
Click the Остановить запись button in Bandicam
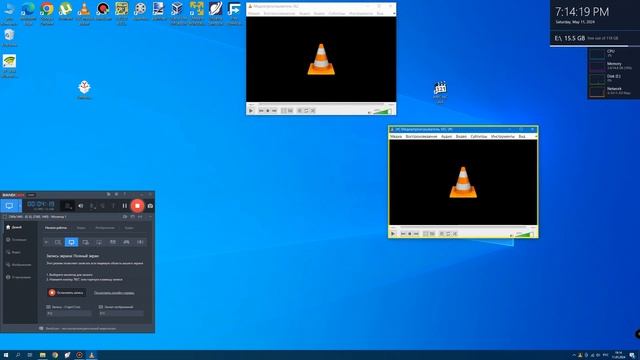click(x=67, y=293)
